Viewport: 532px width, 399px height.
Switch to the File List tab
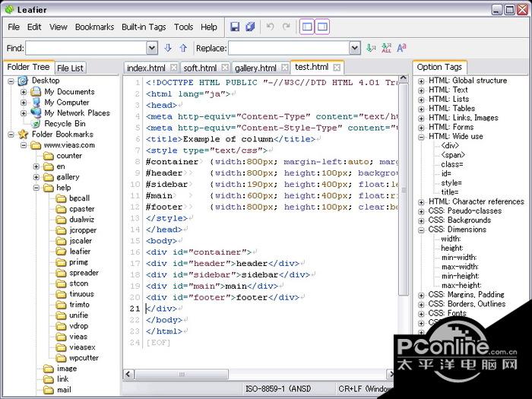[x=70, y=68]
